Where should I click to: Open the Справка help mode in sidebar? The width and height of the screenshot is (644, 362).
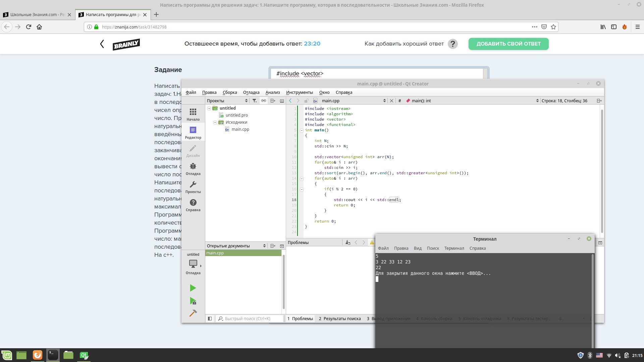point(193,205)
